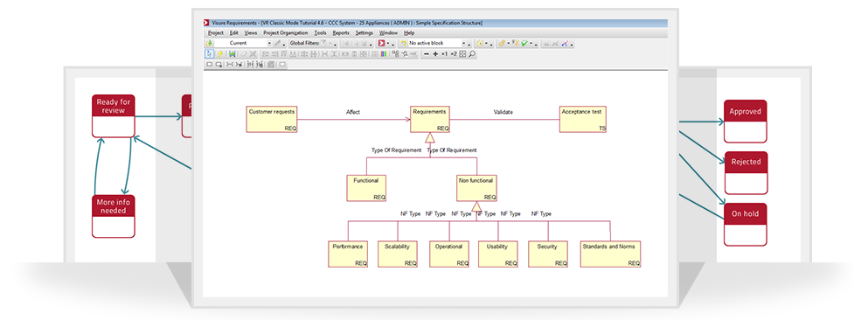Viewport: 868px width, 334px height.
Task: Click the yellow lightning bolt icon
Action: click(219, 53)
